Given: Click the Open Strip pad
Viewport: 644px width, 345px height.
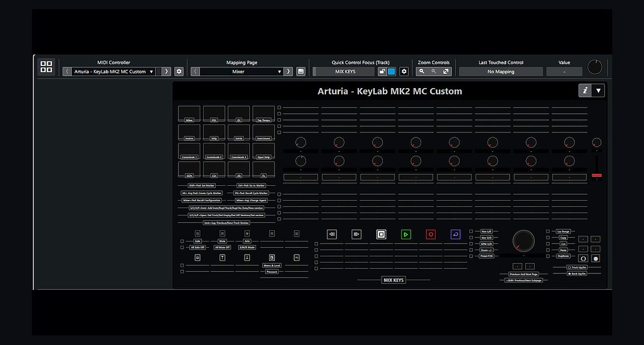Looking at the screenshot, I should tap(263, 151).
